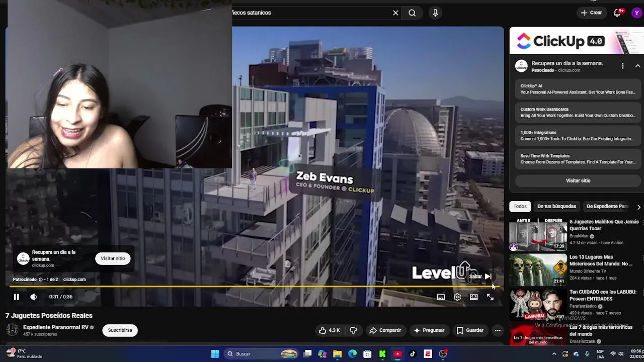Click Visitar sitio in the sidebar ad
This screenshot has height=362, width=644.
point(578,180)
